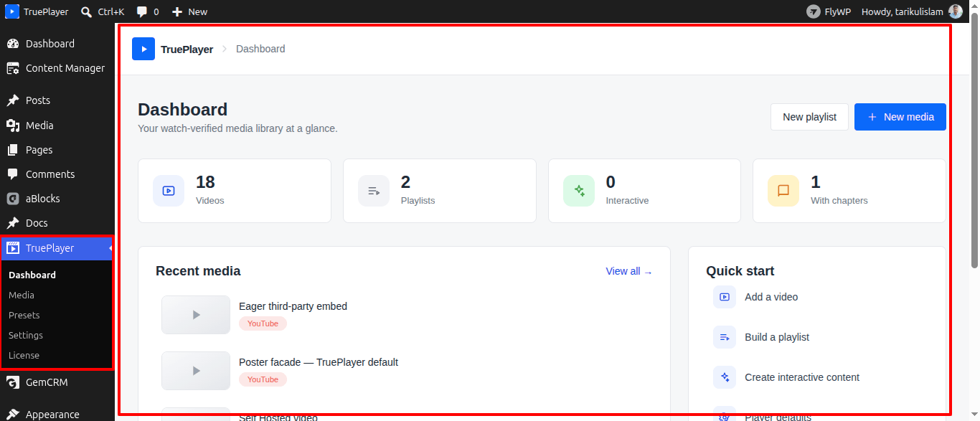Click the Dashboard gauge icon in sidebar
980x421 pixels.
pos(13,44)
